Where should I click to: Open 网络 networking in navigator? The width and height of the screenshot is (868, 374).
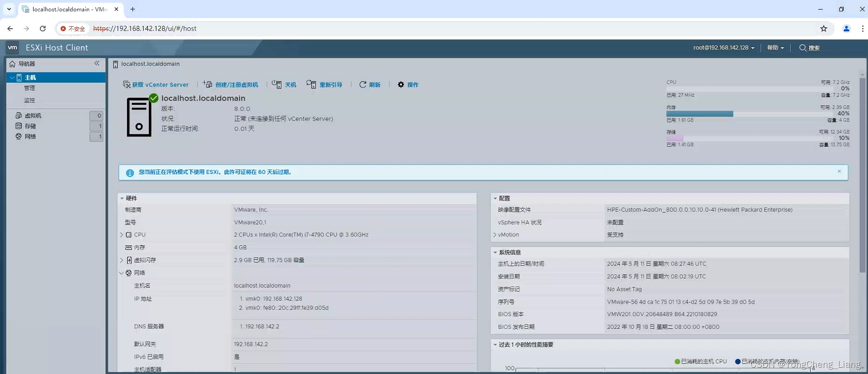click(x=30, y=136)
